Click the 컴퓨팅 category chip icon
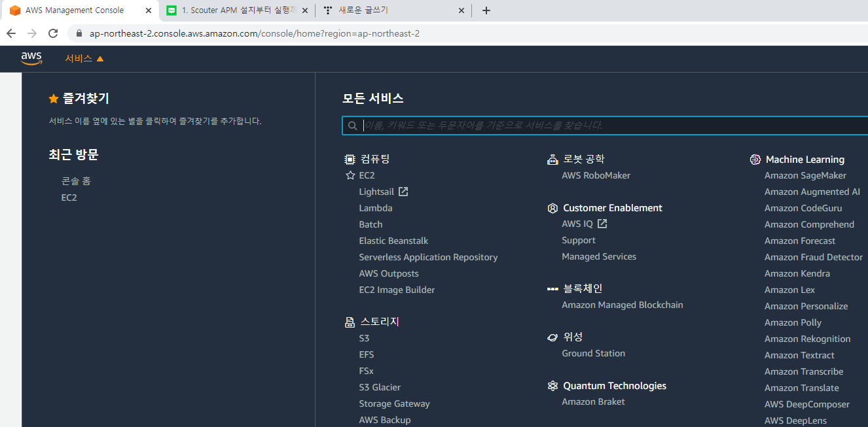 tap(350, 159)
